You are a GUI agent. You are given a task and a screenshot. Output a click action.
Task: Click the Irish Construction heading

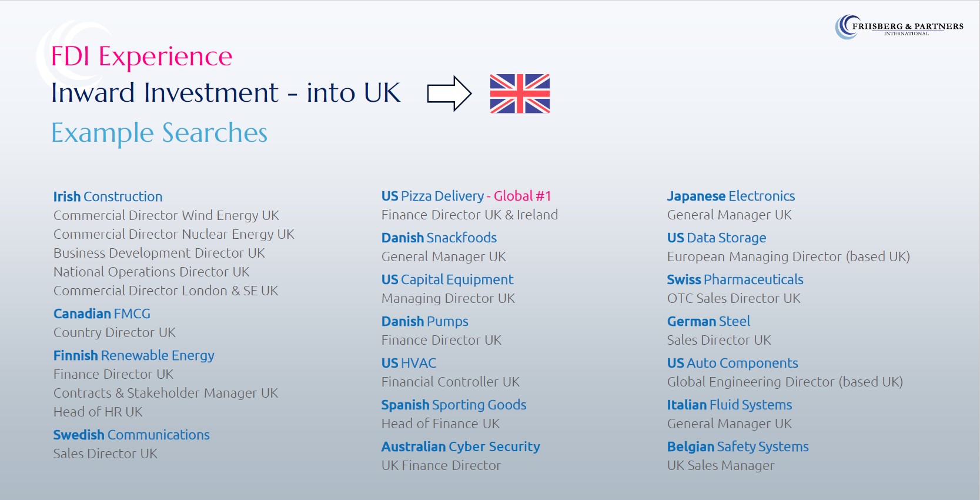point(108,196)
